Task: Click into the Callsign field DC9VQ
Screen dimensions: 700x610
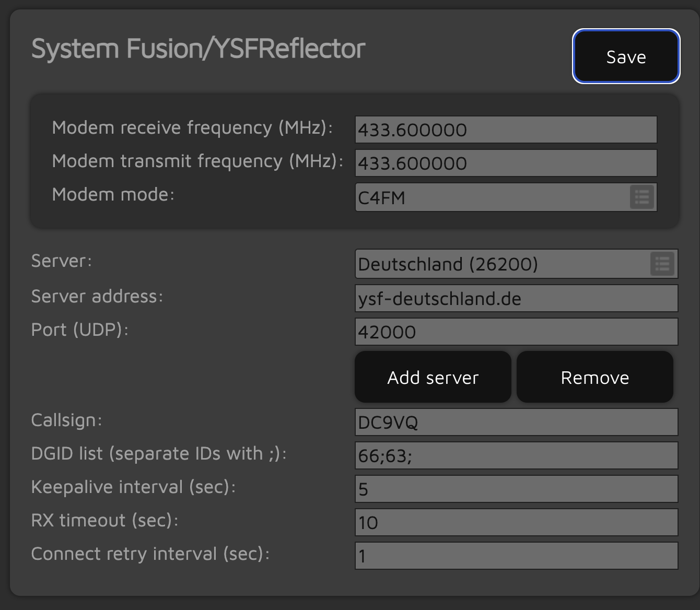Action: tap(517, 422)
